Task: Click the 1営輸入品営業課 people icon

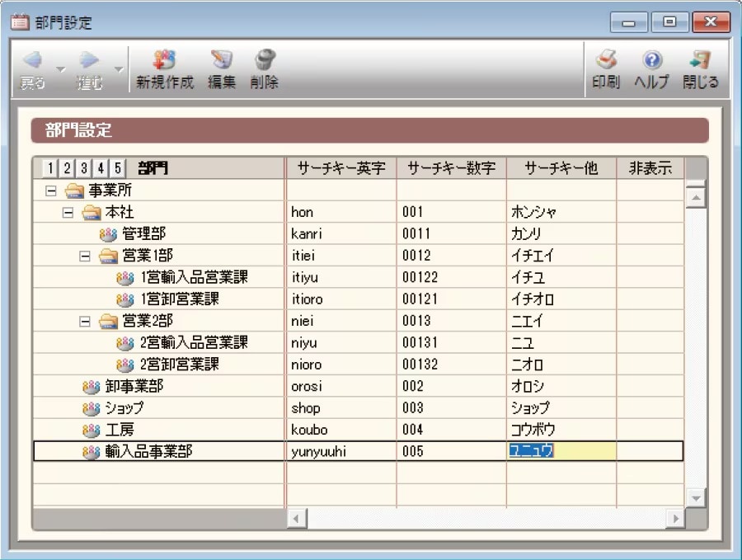Action: (x=125, y=278)
